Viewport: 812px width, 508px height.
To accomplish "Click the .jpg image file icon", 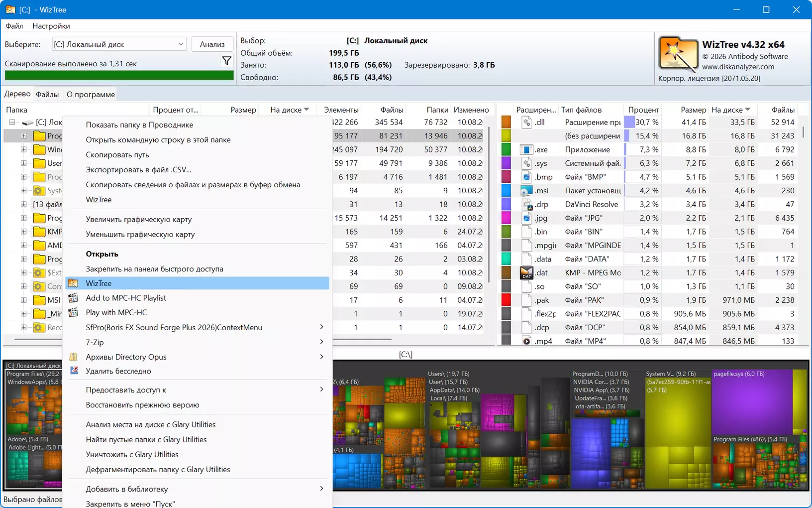I will point(526,218).
